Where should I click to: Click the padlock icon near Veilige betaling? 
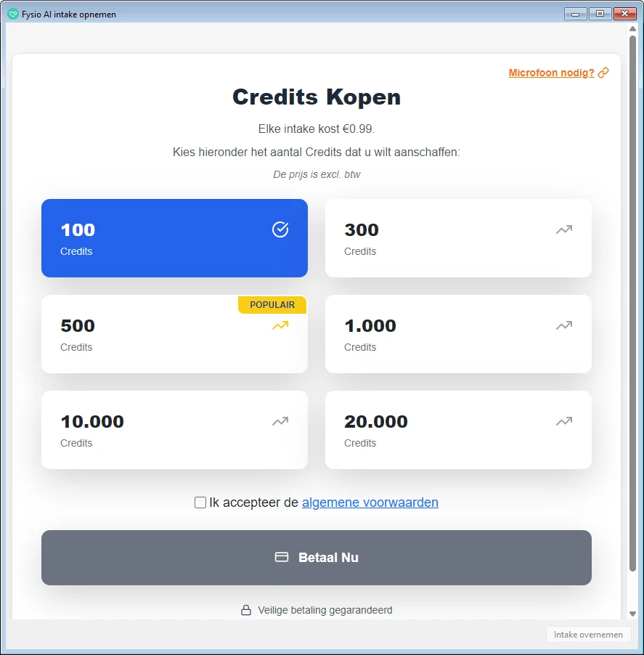point(246,610)
